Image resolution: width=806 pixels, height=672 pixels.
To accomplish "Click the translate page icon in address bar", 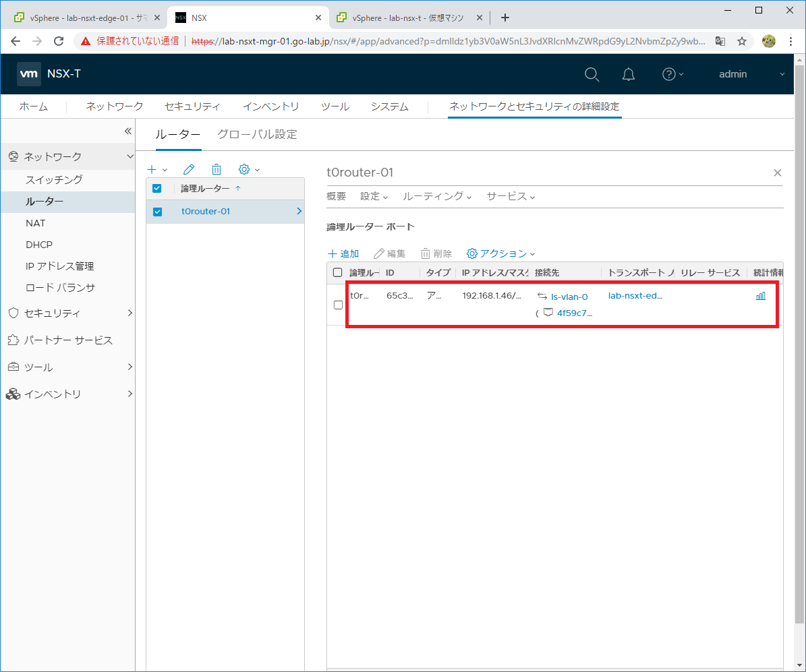I will tap(720, 41).
